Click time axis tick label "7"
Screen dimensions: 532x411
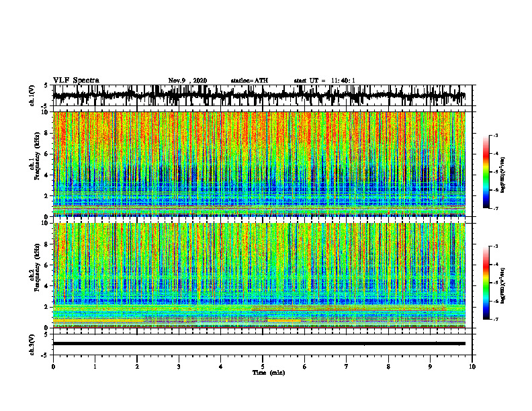[x=347, y=367]
